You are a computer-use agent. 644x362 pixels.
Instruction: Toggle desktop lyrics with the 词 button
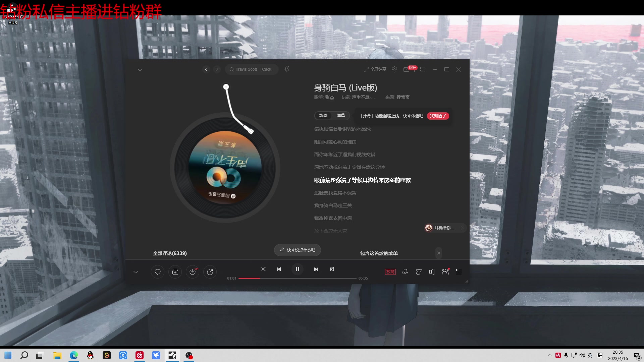(x=332, y=269)
